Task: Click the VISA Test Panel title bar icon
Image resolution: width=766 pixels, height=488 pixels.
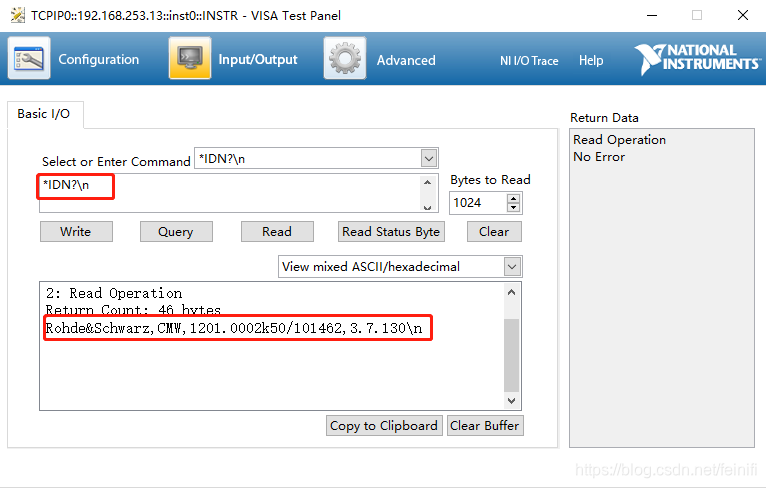Action: click(18, 16)
